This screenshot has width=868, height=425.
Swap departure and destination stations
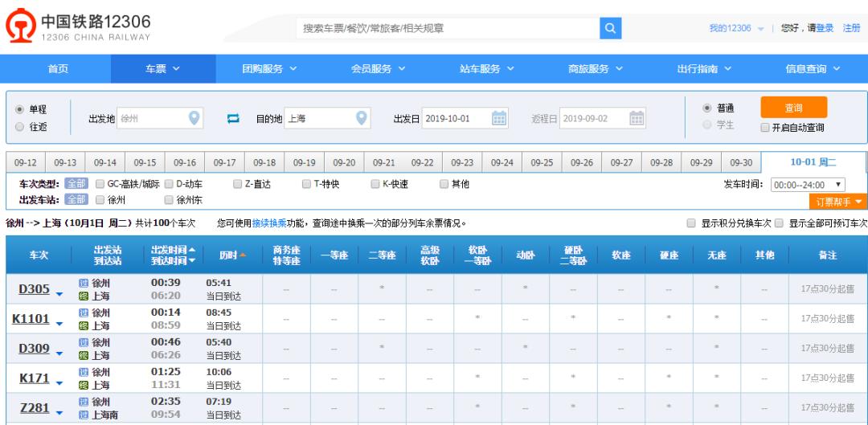(x=234, y=118)
